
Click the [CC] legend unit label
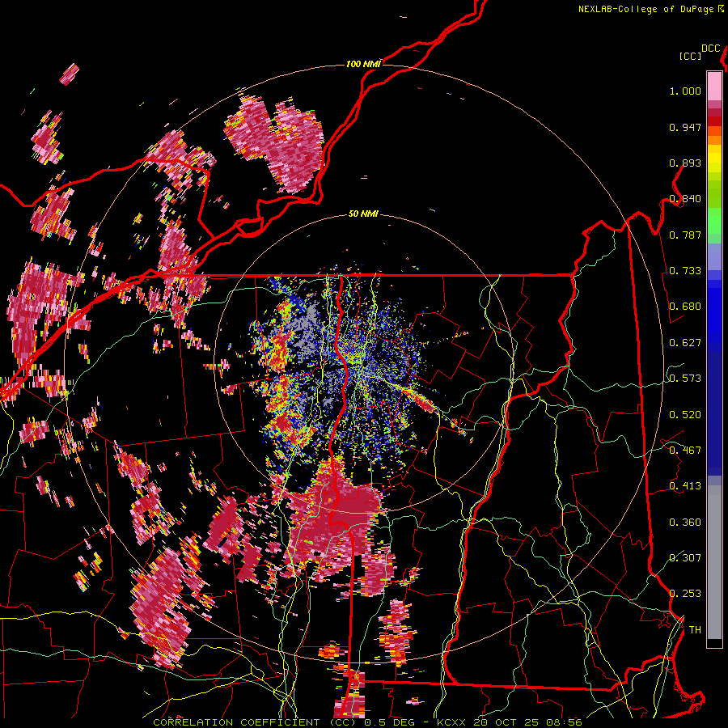[690, 56]
